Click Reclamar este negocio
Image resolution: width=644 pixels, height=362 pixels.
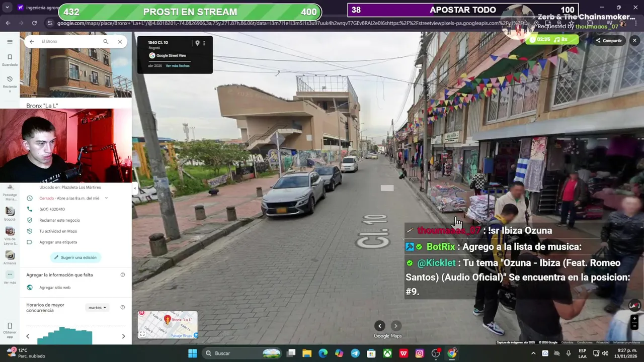click(59, 220)
